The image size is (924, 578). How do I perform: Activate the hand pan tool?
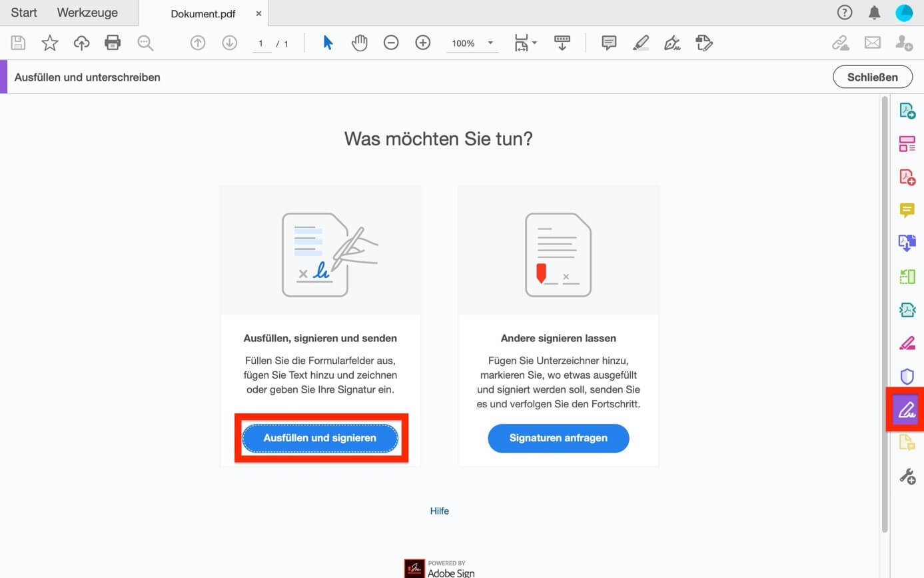(360, 43)
